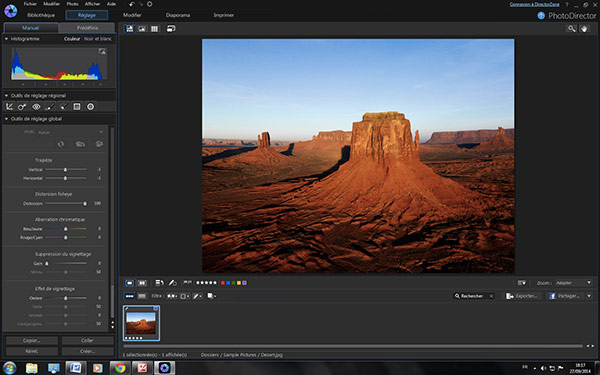Image resolution: width=600 pixels, height=375 pixels.
Task: Switch to viewer and browser mode
Action: (x=130, y=29)
